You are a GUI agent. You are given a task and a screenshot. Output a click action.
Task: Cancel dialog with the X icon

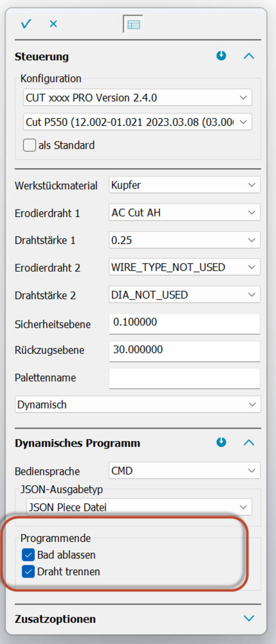53,24
